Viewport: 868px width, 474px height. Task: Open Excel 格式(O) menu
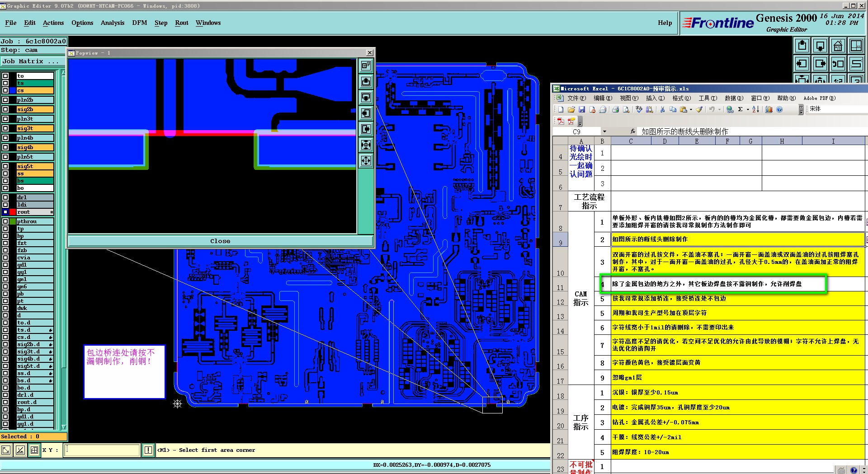pos(681,98)
